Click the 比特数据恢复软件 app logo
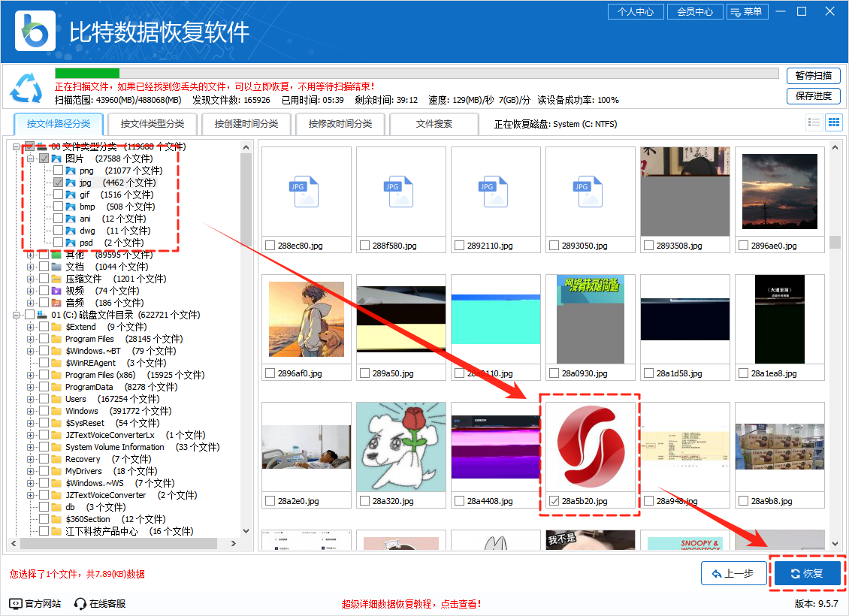 [35, 31]
